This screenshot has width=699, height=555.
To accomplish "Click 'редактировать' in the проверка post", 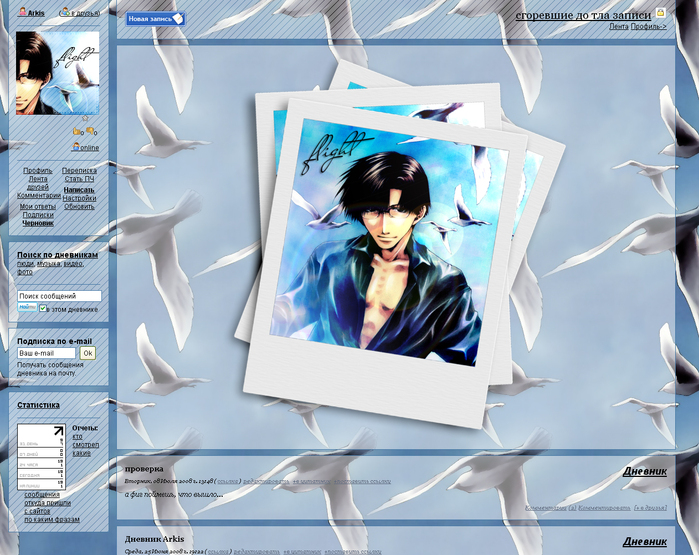I will tap(266, 481).
